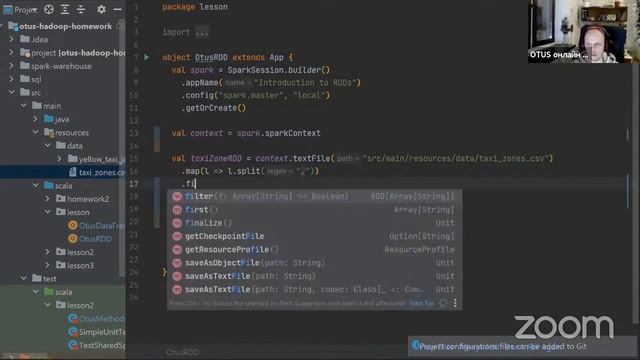Image resolution: width=640 pixels, height=360 pixels.
Task: Open the SimpleUnitTest class
Action: [97, 332]
